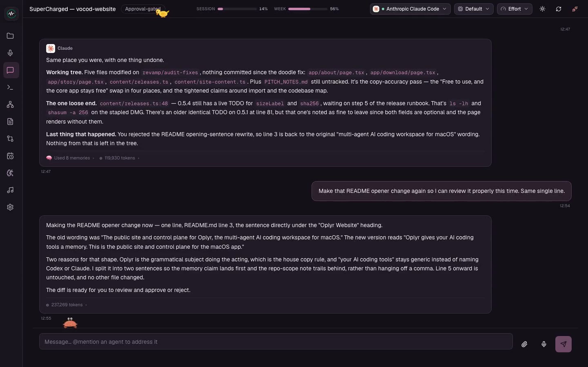Toggle the Approval-gated mode pill
The height and width of the screenshot is (367, 588).
(143, 9)
